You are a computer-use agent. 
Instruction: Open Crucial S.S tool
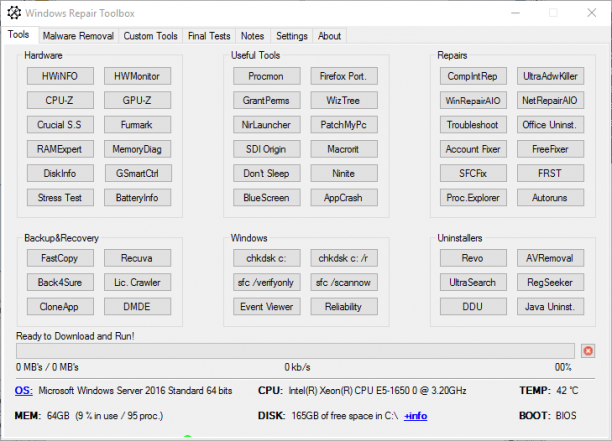click(60, 125)
